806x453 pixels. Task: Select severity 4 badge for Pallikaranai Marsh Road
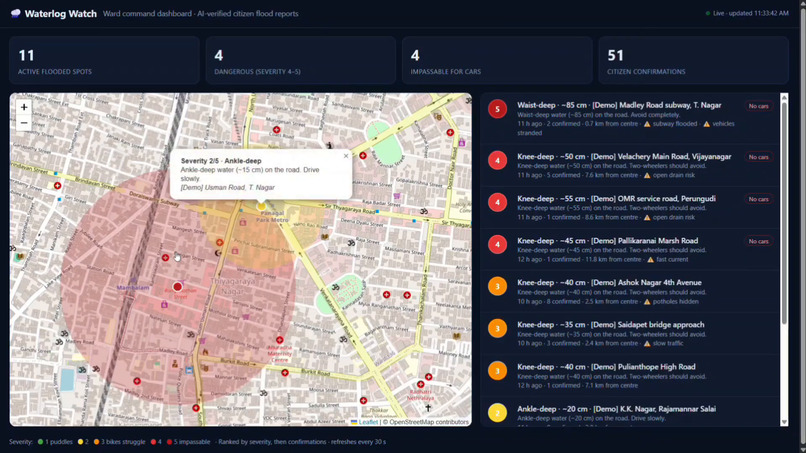(498, 245)
